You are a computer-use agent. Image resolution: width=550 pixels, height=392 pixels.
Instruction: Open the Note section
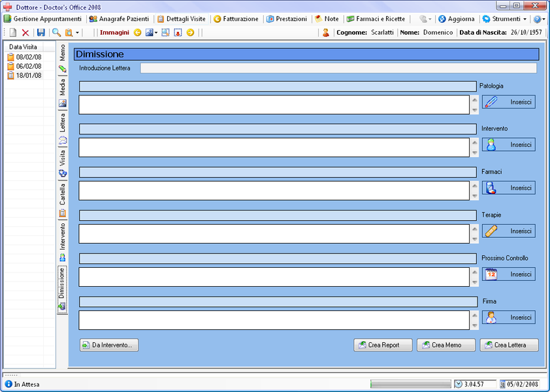click(x=327, y=19)
